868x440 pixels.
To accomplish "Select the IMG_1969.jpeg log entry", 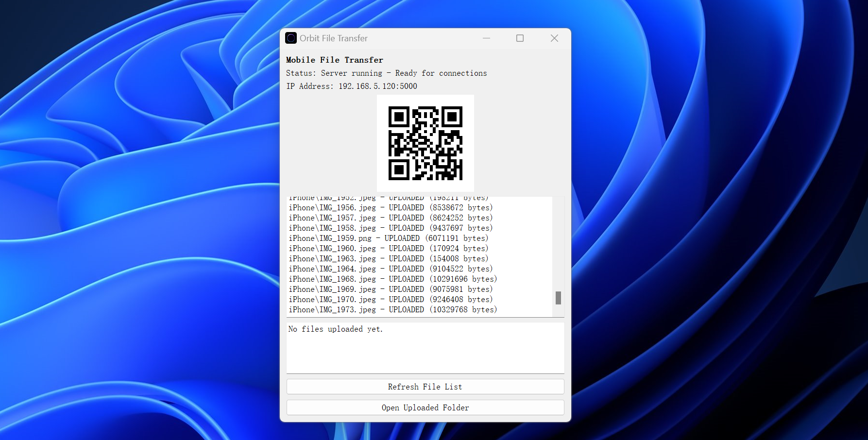I will tap(391, 289).
